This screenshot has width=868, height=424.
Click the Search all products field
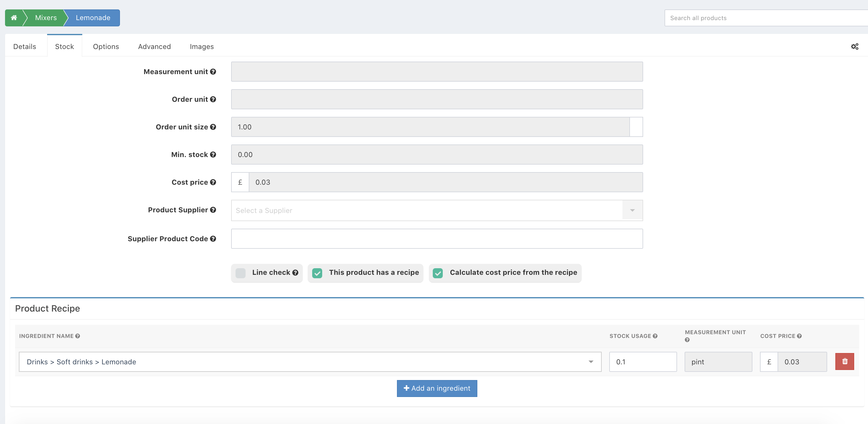[765, 18]
